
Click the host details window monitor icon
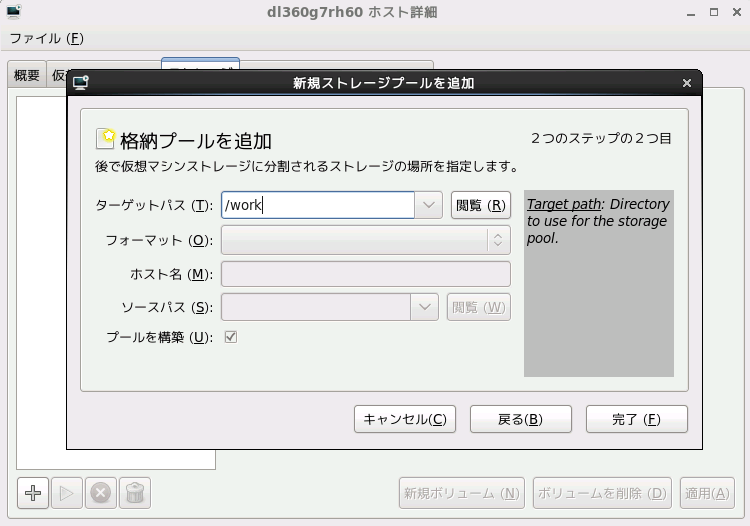coord(13,11)
